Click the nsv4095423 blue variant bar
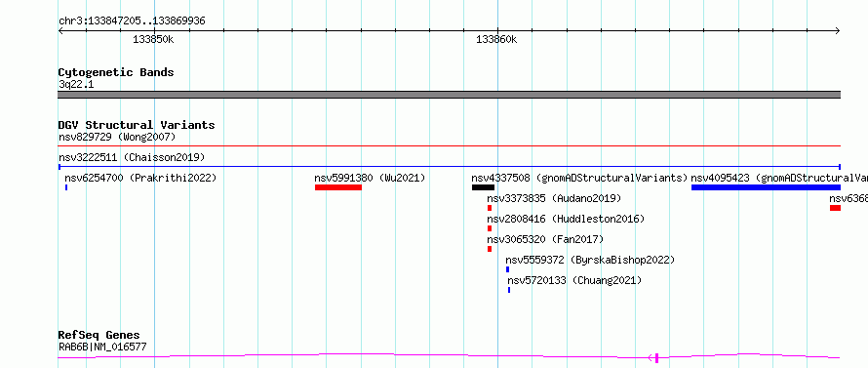The width and height of the screenshot is (868, 368). (x=767, y=187)
